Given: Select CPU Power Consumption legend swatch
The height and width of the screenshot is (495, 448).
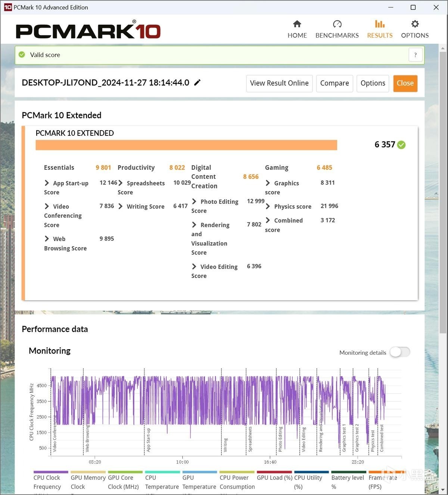Looking at the screenshot, I should point(237,472).
